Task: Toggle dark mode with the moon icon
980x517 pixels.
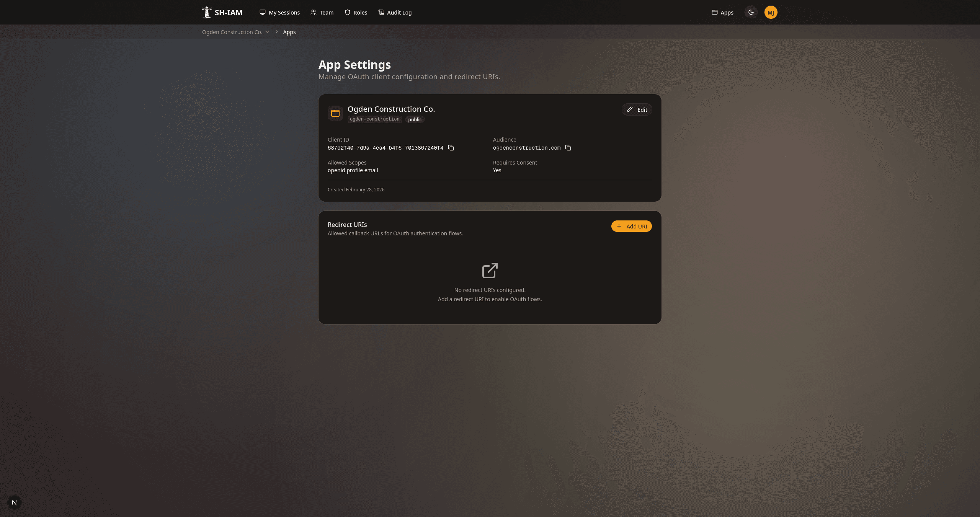Action: pyautogui.click(x=751, y=12)
